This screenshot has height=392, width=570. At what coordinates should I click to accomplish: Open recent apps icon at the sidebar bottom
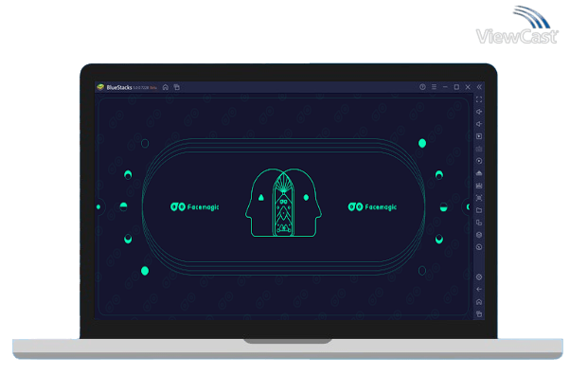tap(479, 313)
